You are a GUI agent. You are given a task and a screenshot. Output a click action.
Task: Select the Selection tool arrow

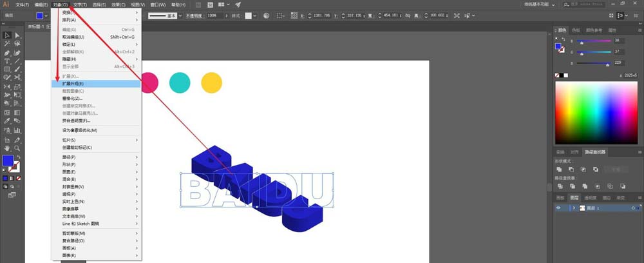[x=7, y=35]
